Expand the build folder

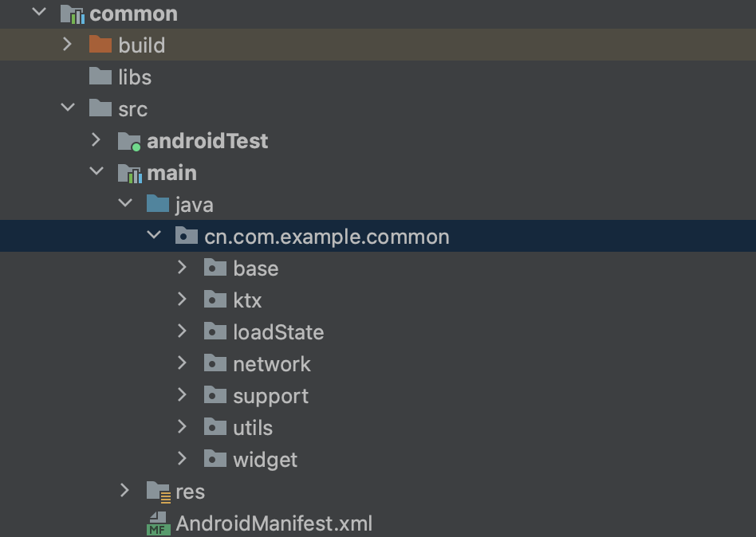coord(67,45)
